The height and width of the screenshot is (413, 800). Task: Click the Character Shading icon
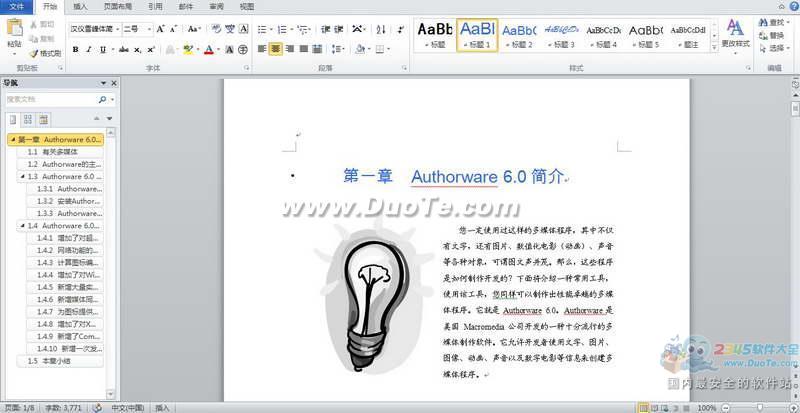click(x=230, y=50)
